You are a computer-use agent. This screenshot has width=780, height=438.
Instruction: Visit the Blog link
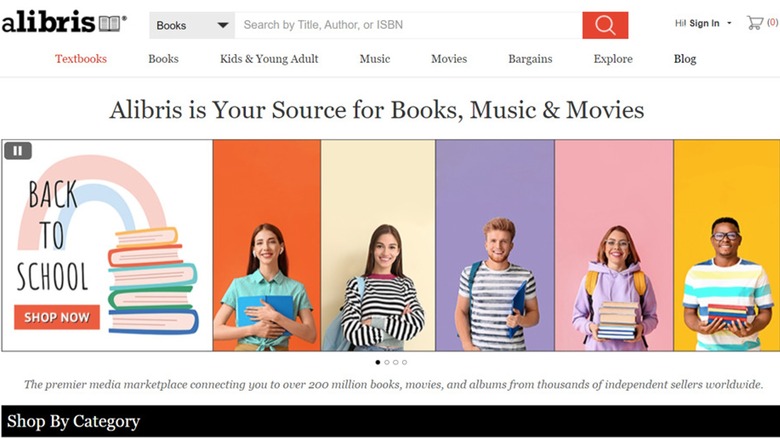pyautogui.click(x=685, y=59)
